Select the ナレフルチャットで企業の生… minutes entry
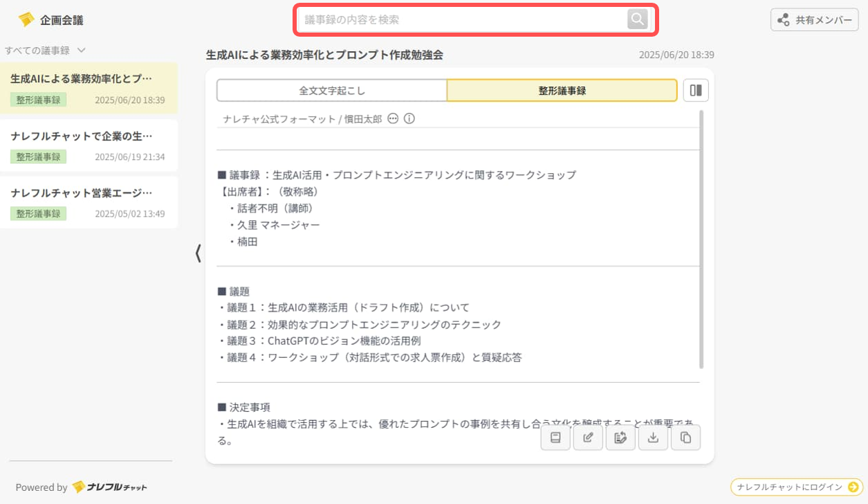The height and width of the screenshot is (504, 868). (x=90, y=145)
